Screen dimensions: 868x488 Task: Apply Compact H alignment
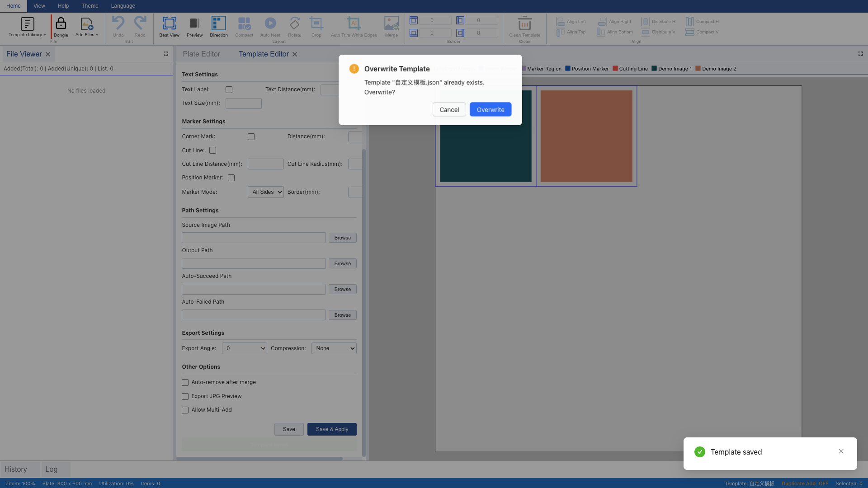point(702,22)
